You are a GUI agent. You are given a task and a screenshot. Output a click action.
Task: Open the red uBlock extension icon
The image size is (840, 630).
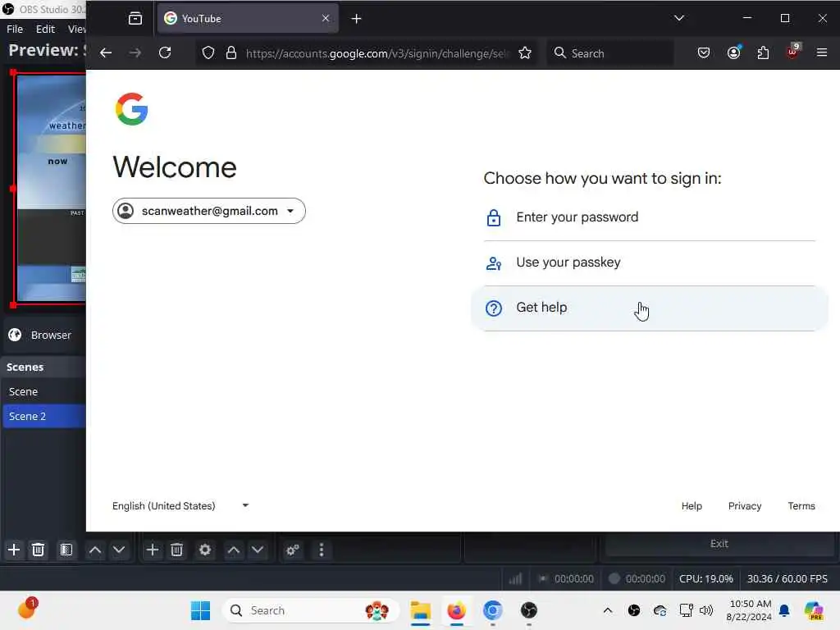(x=792, y=52)
